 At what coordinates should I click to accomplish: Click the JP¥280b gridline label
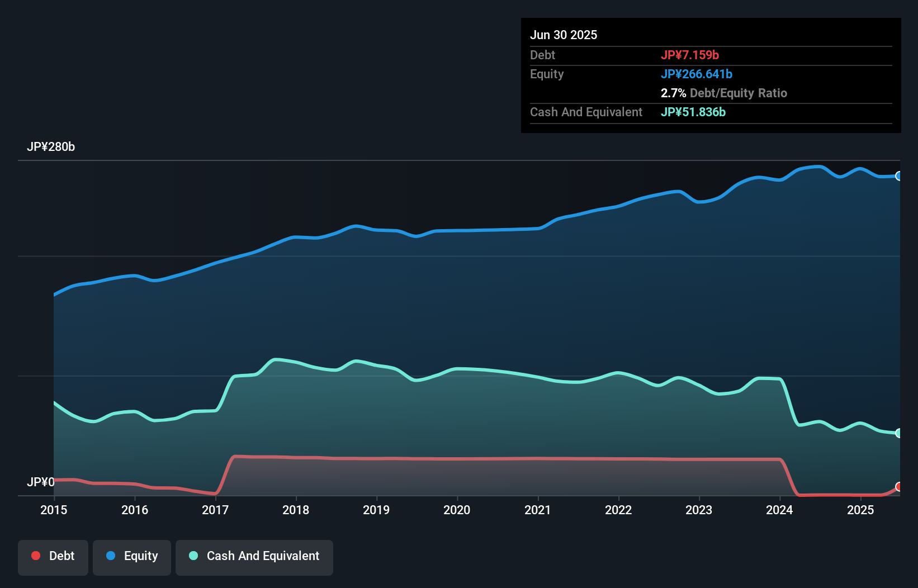pos(51,147)
